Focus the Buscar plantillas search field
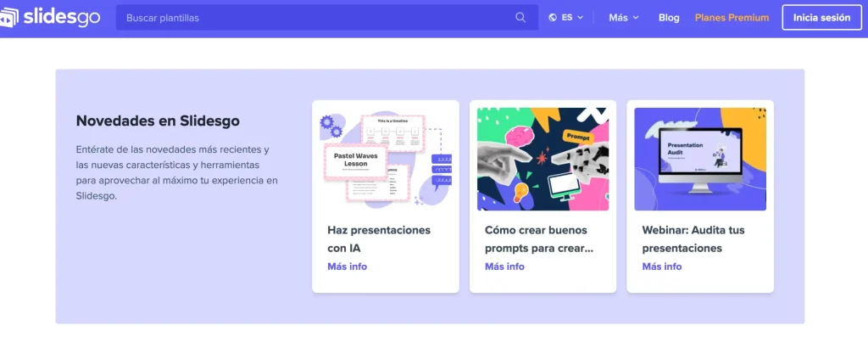 326,18
